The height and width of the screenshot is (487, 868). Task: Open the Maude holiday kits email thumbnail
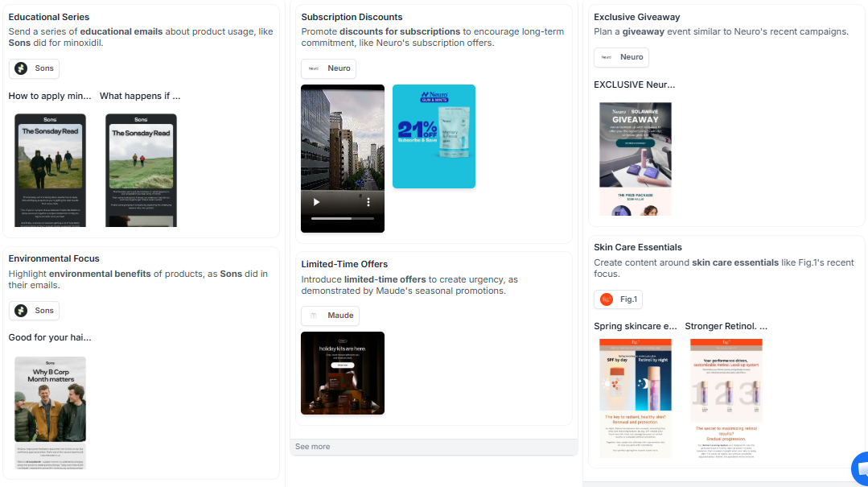[x=343, y=373]
